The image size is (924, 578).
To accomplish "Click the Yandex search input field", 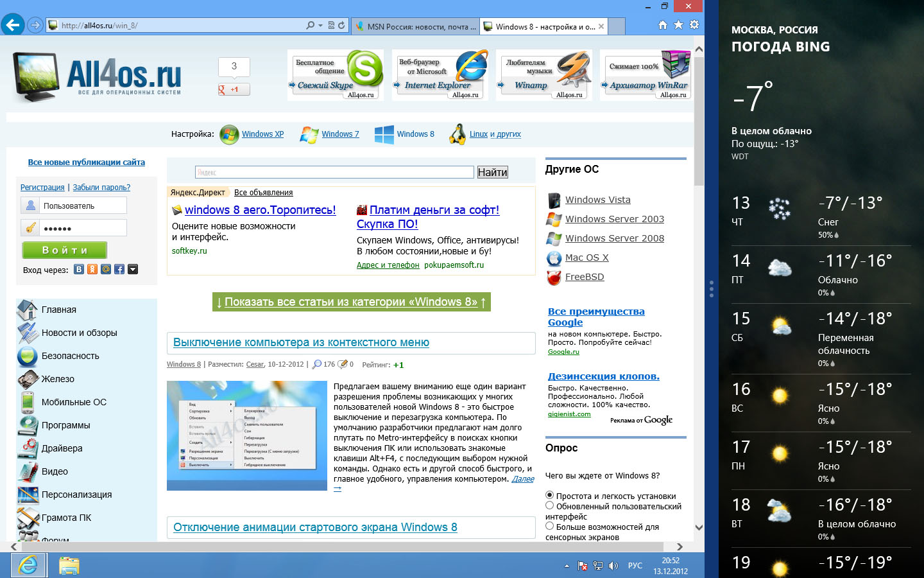I will point(334,172).
